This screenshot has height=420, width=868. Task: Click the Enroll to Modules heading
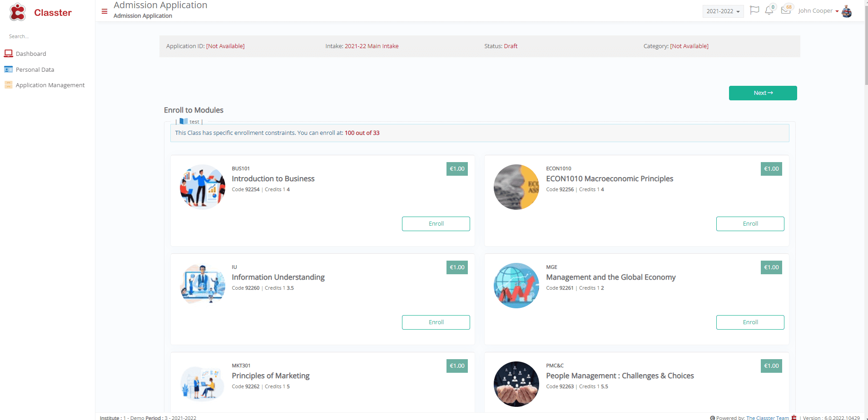pyautogui.click(x=193, y=110)
